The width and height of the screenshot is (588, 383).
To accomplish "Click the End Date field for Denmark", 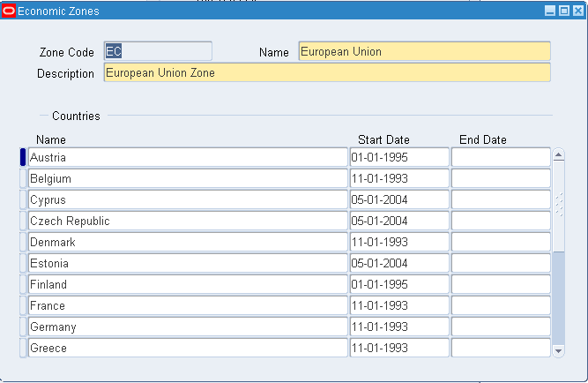I will tap(500, 242).
